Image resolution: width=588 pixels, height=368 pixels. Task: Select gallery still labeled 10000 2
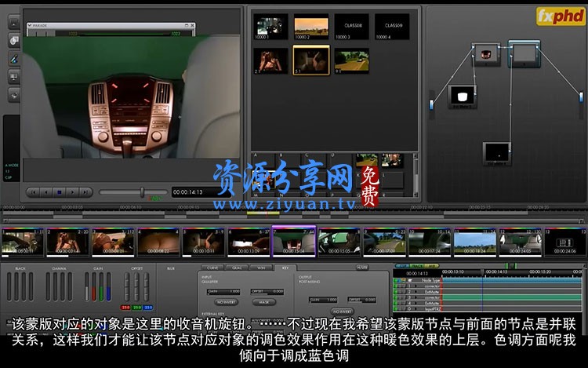click(x=311, y=27)
